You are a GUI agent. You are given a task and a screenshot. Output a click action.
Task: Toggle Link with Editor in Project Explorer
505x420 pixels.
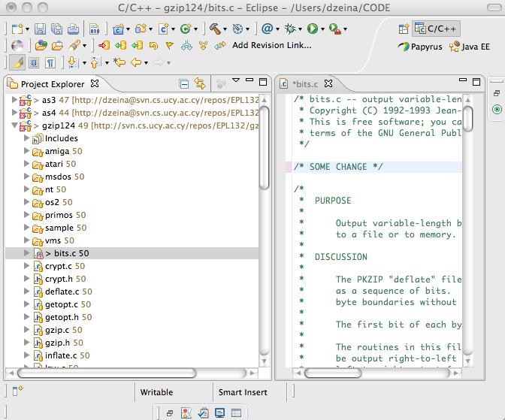pyautogui.click(x=200, y=83)
